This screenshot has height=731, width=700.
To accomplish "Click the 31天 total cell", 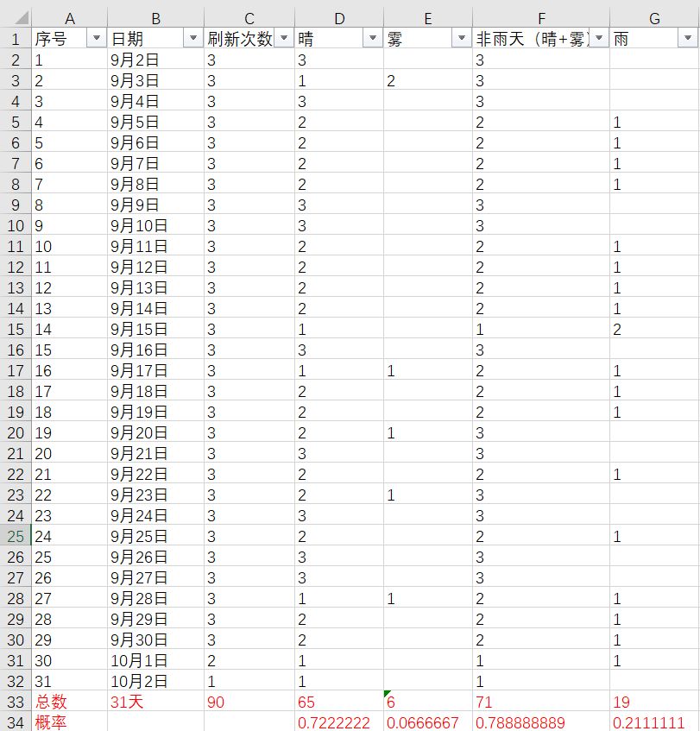I will (x=155, y=702).
